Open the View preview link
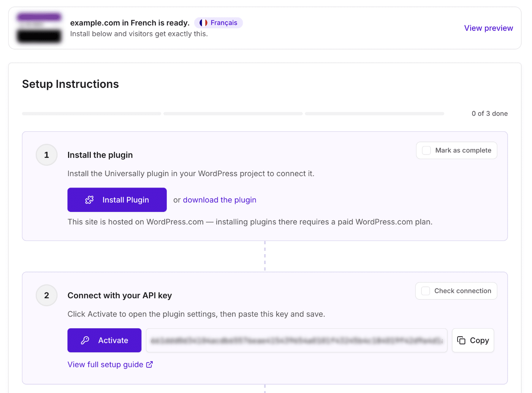 [x=488, y=28]
